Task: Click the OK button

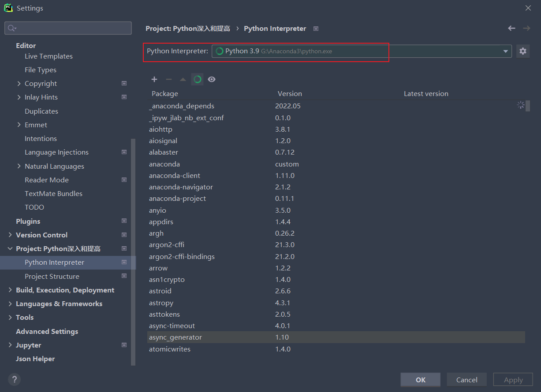Action: pyautogui.click(x=421, y=380)
